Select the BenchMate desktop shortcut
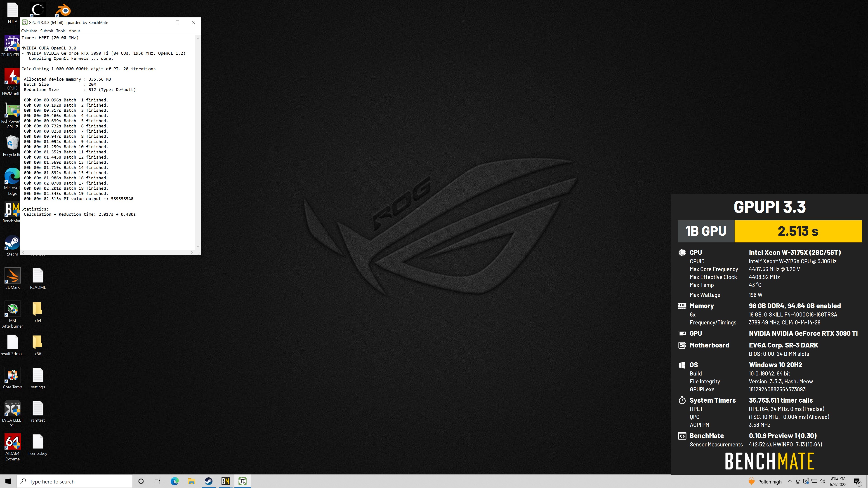This screenshot has width=868, height=488. tap(11, 212)
